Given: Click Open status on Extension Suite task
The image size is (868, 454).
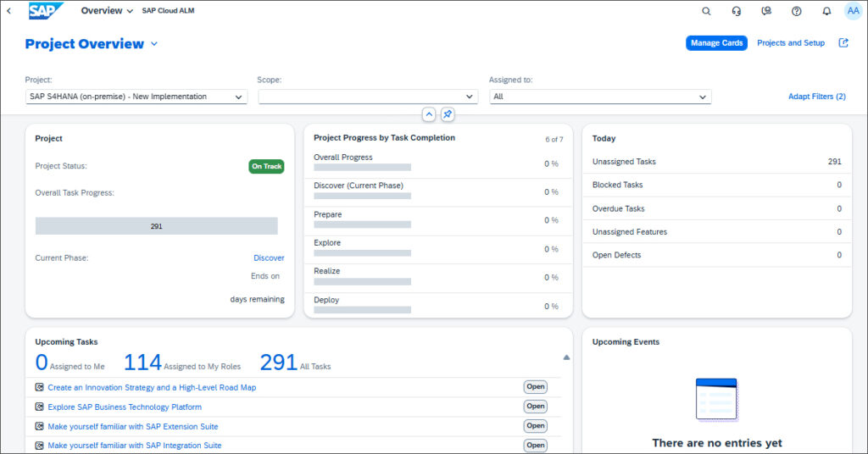Looking at the screenshot, I should point(536,426).
